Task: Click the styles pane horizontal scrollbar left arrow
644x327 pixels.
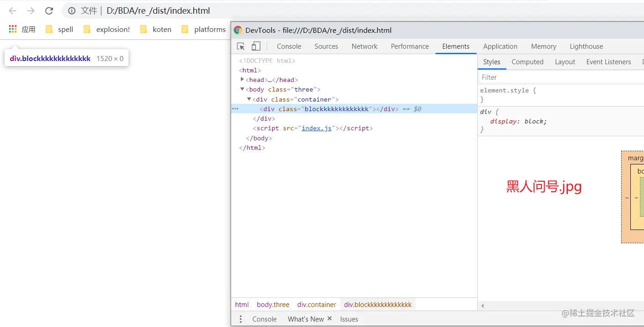Action: (482, 306)
